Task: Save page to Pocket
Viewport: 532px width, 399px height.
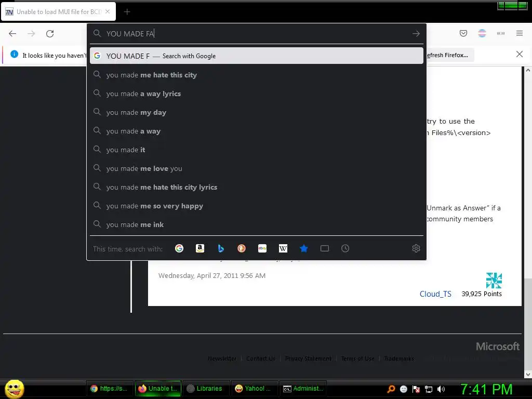Action: [x=463, y=33]
